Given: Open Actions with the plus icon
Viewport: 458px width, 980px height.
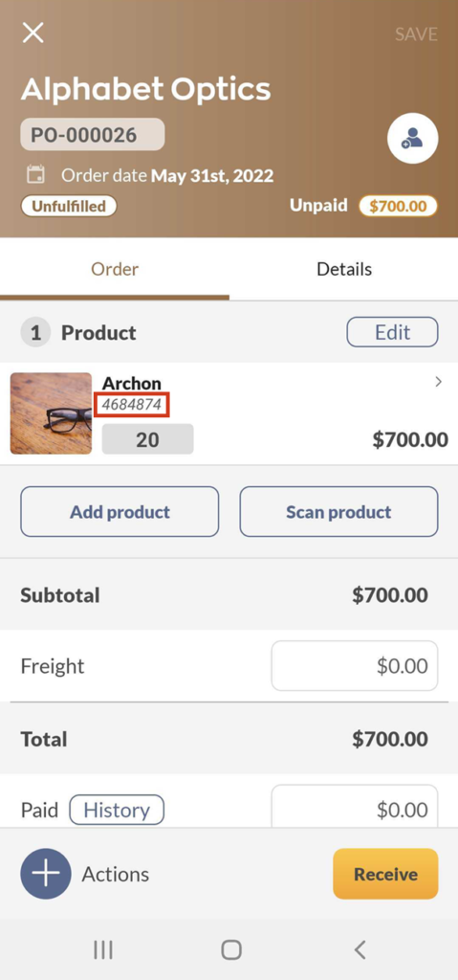Looking at the screenshot, I should pyautogui.click(x=46, y=874).
